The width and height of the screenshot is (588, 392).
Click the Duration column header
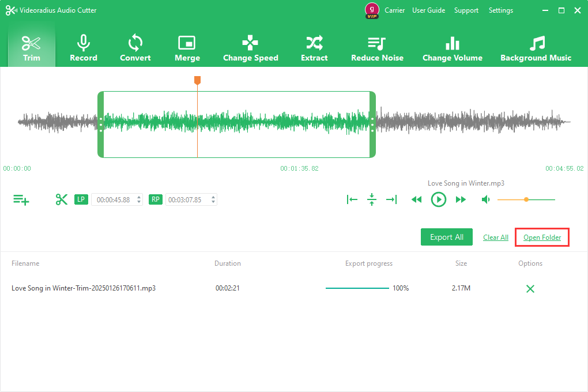pos(228,263)
